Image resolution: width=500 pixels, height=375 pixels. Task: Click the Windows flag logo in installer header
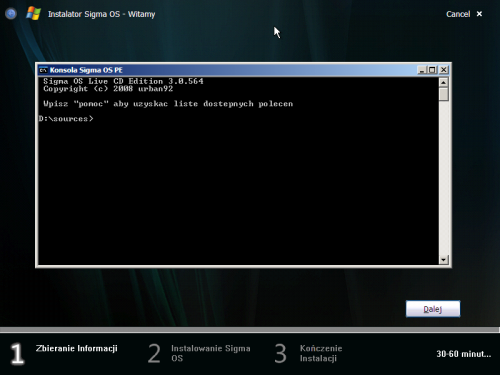pos(34,14)
